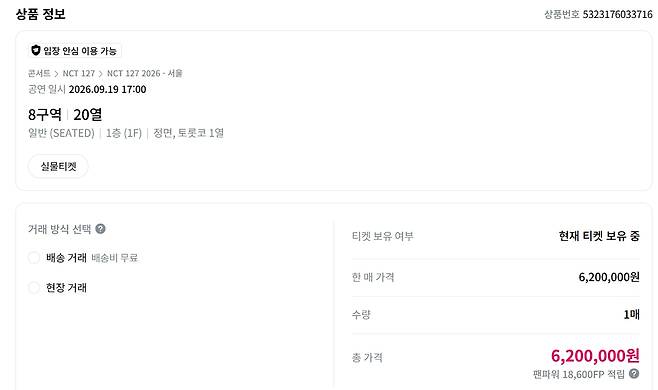Click the 배송비 무료 note text
The width and height of the screenshot is (658, 390).
(x=115, y=258)
